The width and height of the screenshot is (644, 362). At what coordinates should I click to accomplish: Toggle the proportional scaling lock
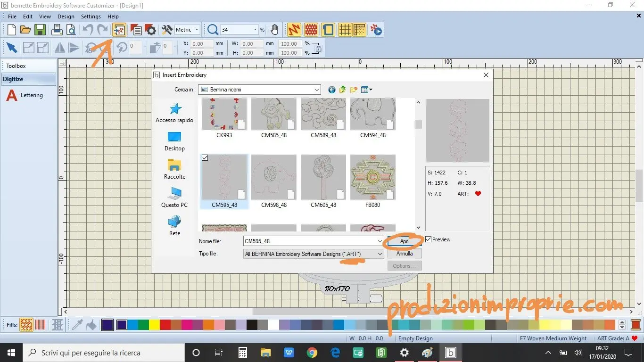pyautogui.click(x=318, y=48)
